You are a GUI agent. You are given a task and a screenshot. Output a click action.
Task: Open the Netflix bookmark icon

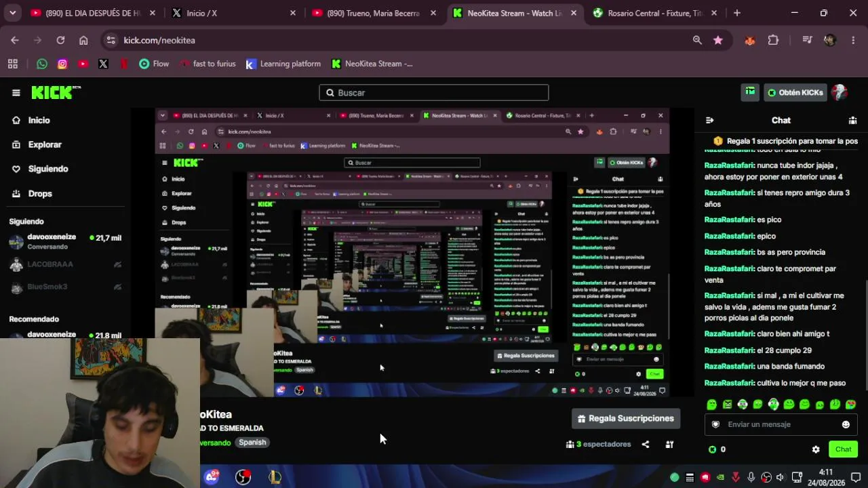tap(124, 64)
